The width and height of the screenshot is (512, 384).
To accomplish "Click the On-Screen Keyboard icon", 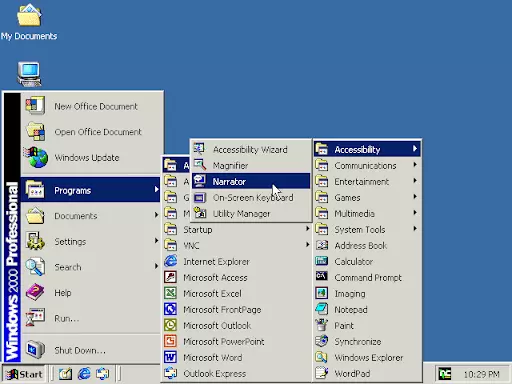I will (200, 197).
